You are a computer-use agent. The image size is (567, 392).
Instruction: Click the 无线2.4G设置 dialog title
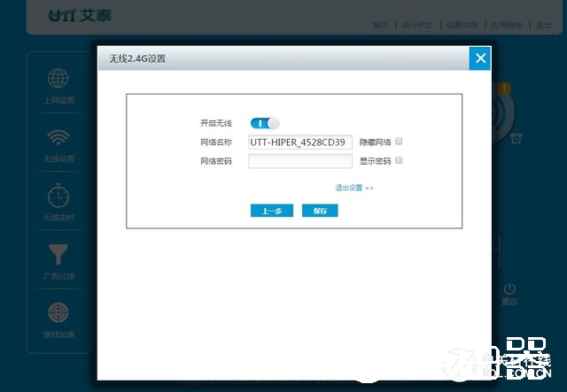pyautogui.click(x=138, y=58)
